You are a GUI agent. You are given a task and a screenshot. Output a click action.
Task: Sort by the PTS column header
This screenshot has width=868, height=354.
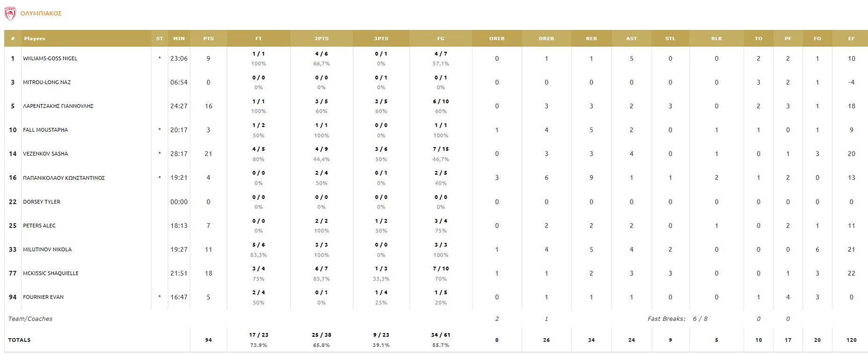pyautogui.click(x=208, y=38)
